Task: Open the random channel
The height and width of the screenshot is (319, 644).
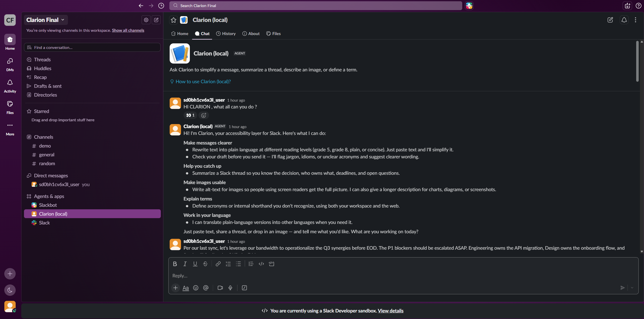Action: [x=92, y=163]
